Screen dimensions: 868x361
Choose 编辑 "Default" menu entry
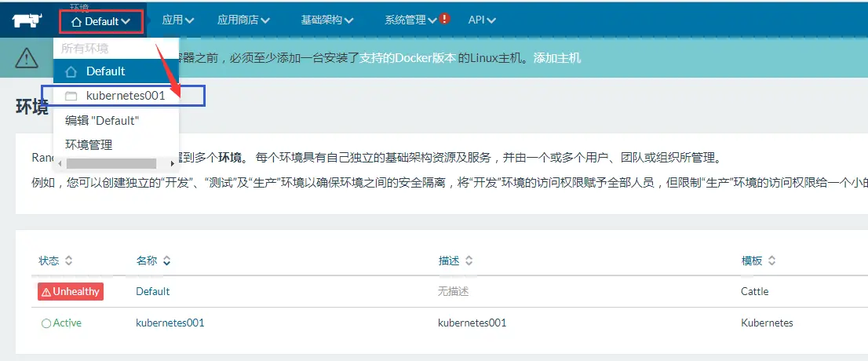(102, 121)
